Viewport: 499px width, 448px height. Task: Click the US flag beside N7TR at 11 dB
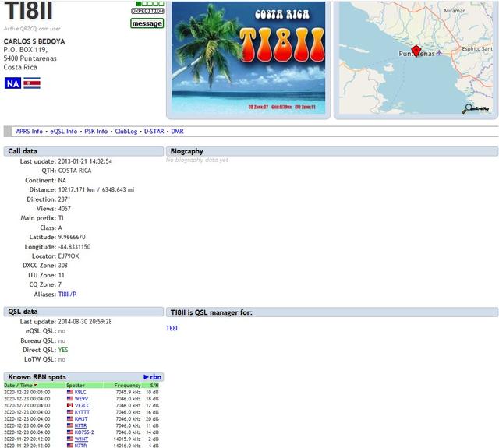coord(70,425)
